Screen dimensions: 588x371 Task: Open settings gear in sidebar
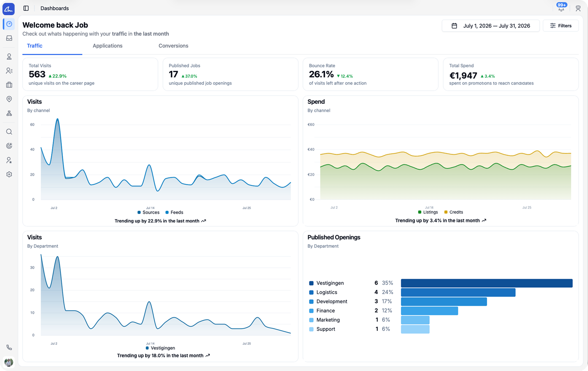tap(9, 174)
